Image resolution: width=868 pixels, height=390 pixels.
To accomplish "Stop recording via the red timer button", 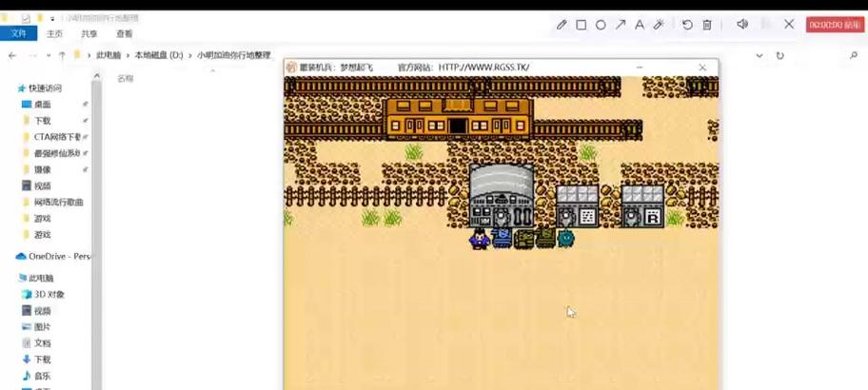I will pos(835,25).
